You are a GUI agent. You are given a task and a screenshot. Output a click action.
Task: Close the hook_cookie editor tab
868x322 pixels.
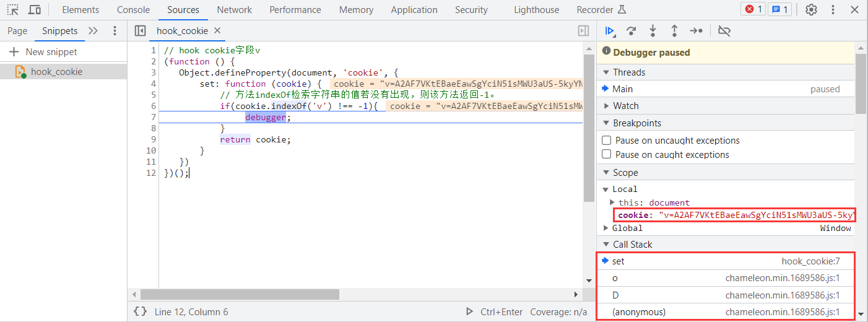[x=217, y=31]
